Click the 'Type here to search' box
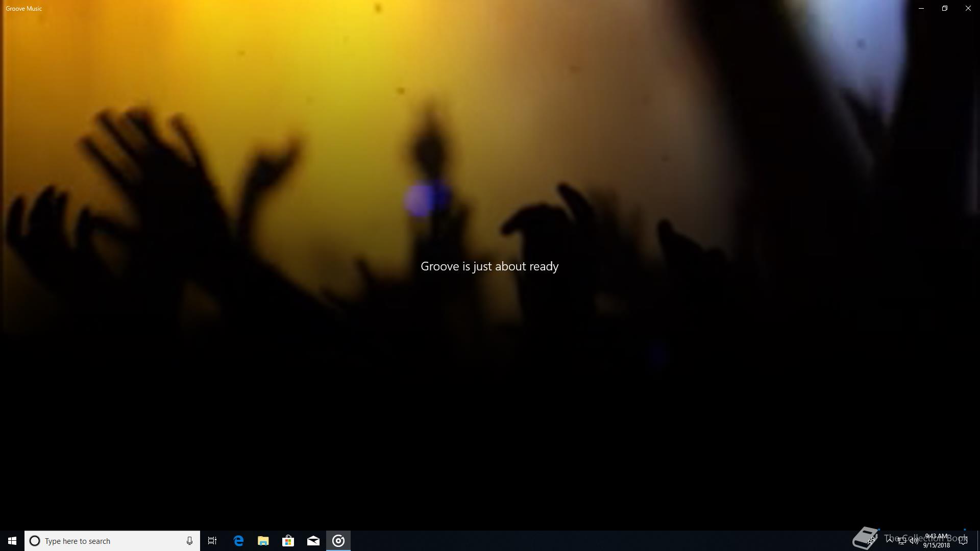The height and width of the screenshot is (551, 980). [x=112, y=541]
